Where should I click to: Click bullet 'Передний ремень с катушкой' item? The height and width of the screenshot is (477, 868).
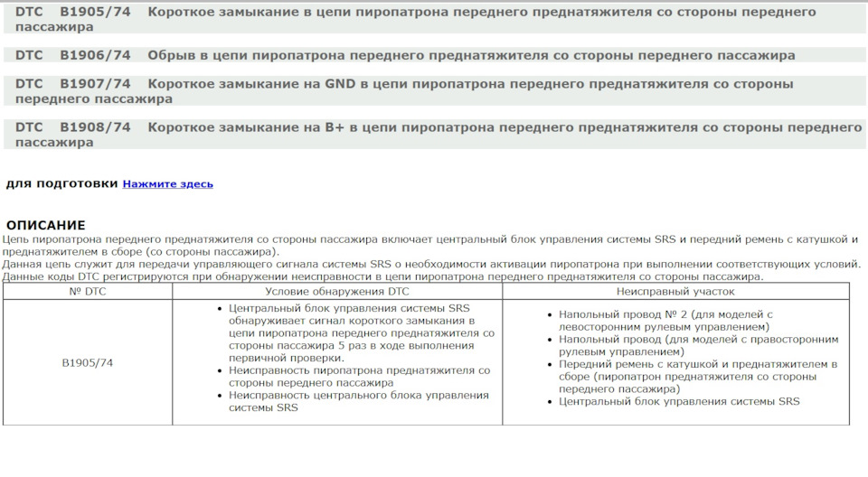tap(698, 377)
